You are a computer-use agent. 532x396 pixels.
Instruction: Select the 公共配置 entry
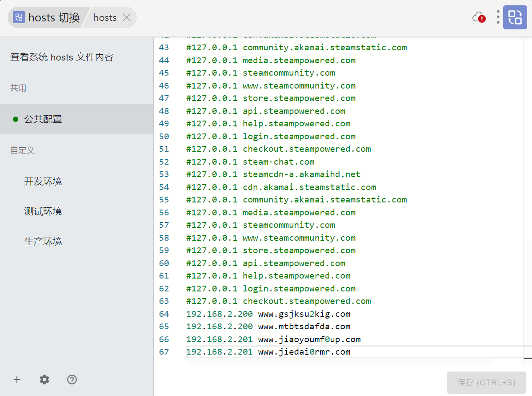coord(43,119)
